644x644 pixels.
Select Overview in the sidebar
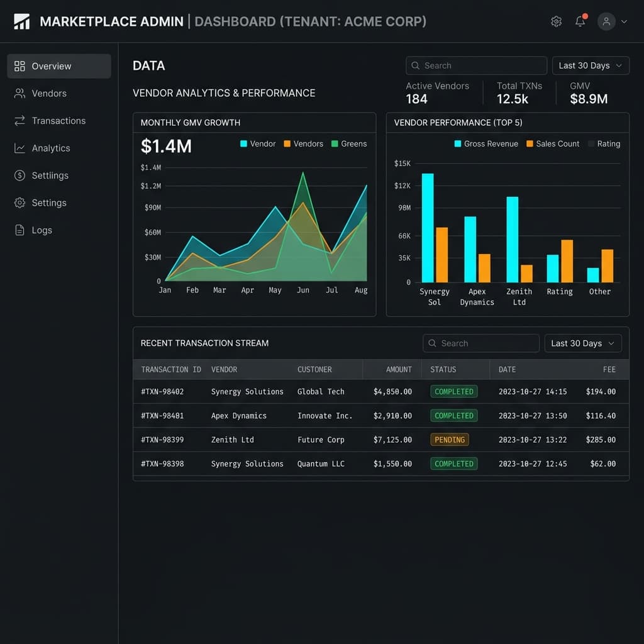(59, 66)
